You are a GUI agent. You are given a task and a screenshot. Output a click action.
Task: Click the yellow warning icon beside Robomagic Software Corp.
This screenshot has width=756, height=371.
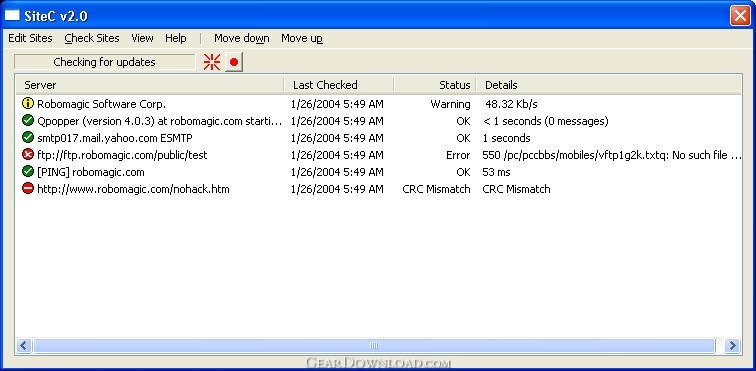(28, 103)
